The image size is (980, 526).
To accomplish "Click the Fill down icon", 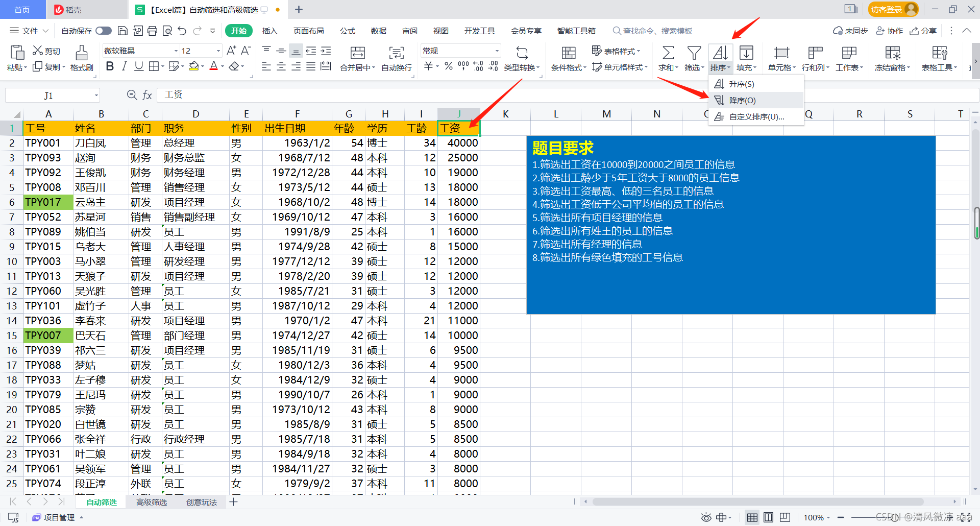I will pyautogui.click(x=746, y=53).
